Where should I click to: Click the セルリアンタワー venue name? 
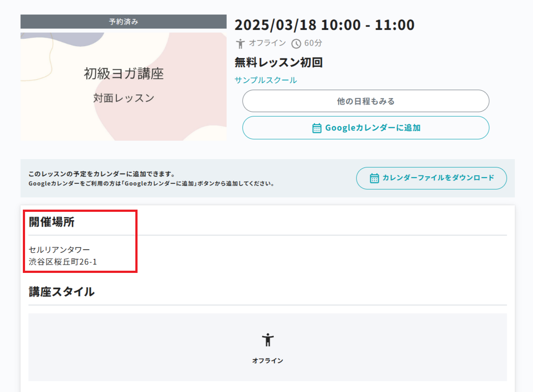(59, 250)
